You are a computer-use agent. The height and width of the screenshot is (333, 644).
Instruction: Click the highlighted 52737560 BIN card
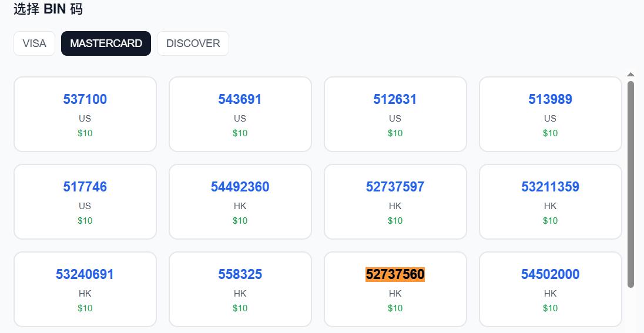(395, 289)
